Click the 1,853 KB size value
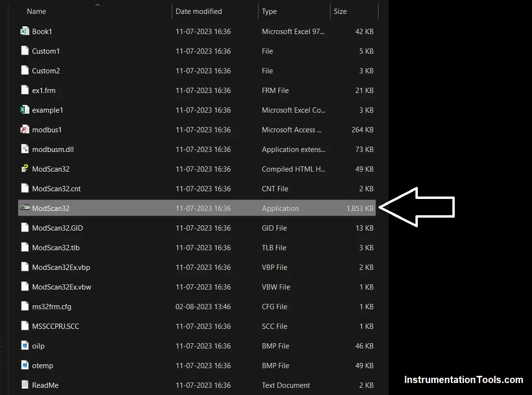This screenshot has width=532, height=395. click(360, 209)
